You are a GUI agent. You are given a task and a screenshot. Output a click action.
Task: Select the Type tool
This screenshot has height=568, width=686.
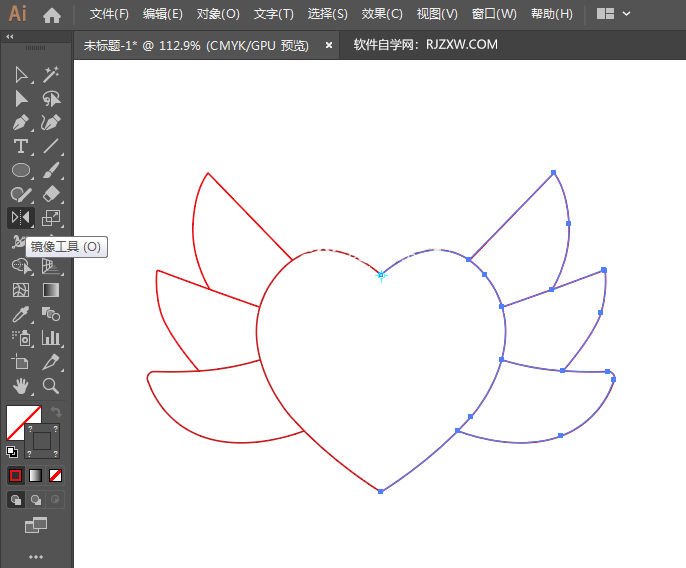pyautogui.click(x=21, y=146)
